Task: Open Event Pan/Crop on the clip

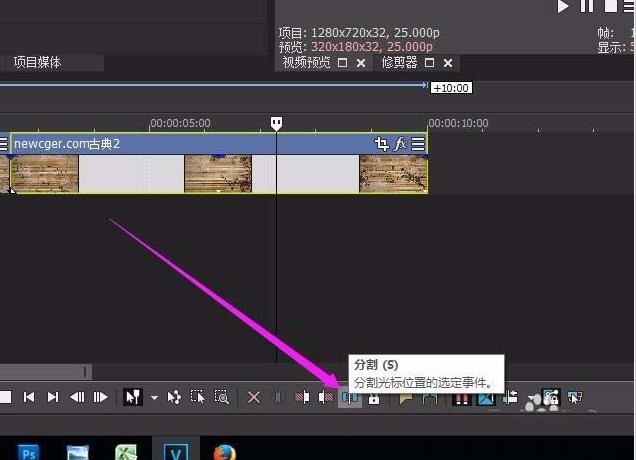Action: [x=381, y=144]
